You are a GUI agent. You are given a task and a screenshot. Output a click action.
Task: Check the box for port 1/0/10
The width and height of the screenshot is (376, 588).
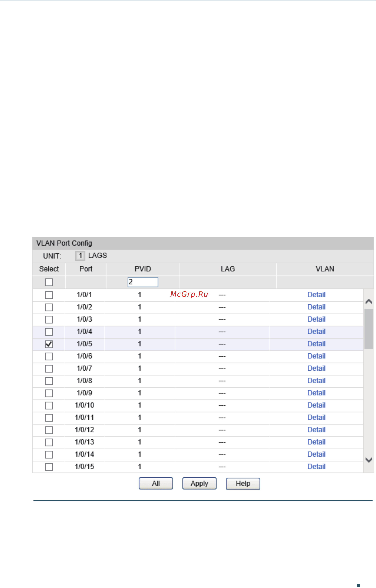click(x=49, y=405)
